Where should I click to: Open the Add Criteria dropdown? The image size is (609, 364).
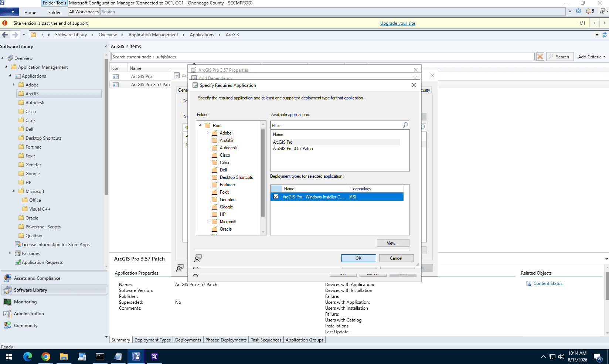point(592,57)
